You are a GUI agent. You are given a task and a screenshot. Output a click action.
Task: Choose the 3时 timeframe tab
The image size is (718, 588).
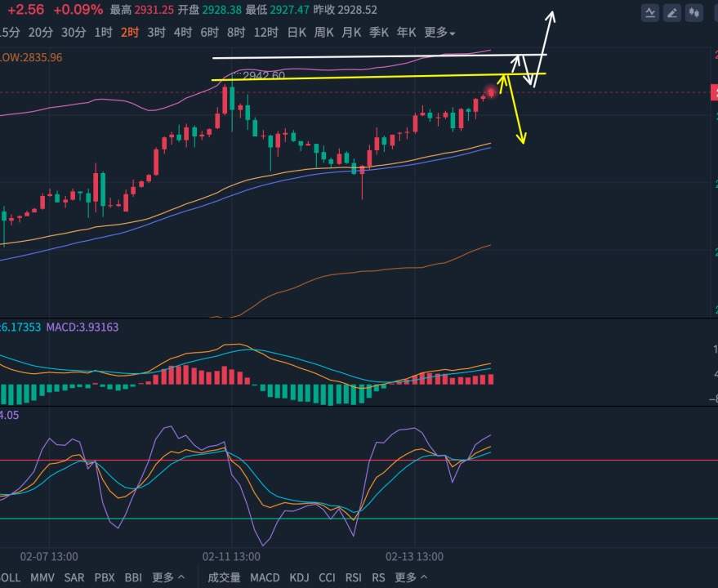pyautogui.click(x=156, y=33)
